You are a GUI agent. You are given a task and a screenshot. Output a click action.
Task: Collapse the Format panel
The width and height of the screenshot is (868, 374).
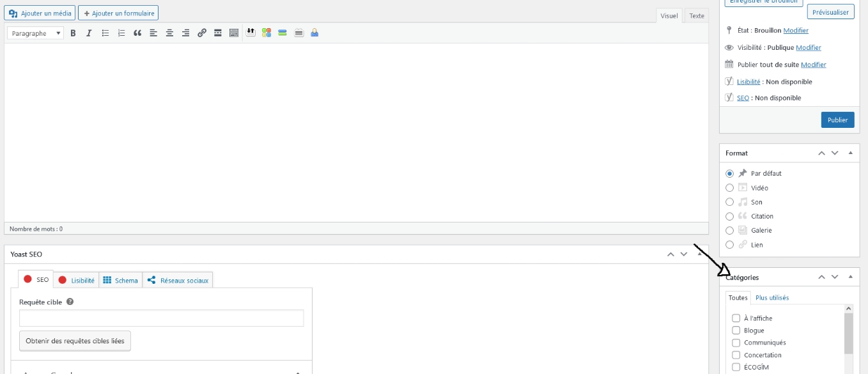click(x=850, y=153)
